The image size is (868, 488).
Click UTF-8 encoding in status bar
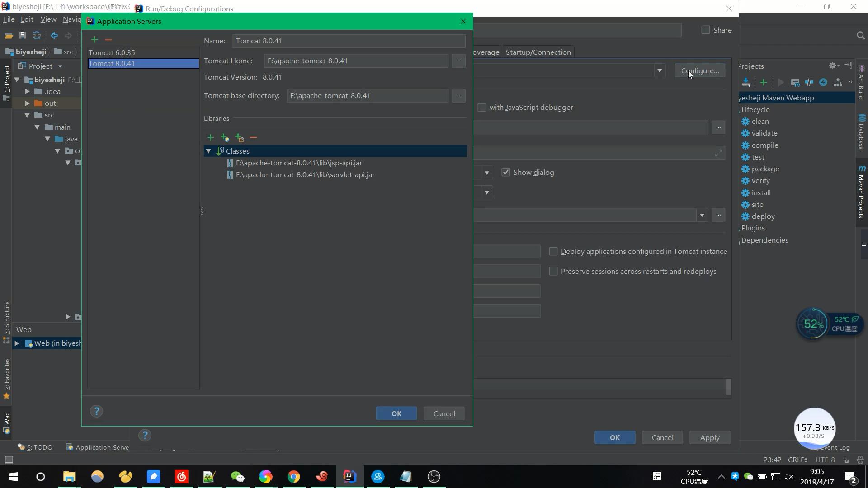pos(825,460)
